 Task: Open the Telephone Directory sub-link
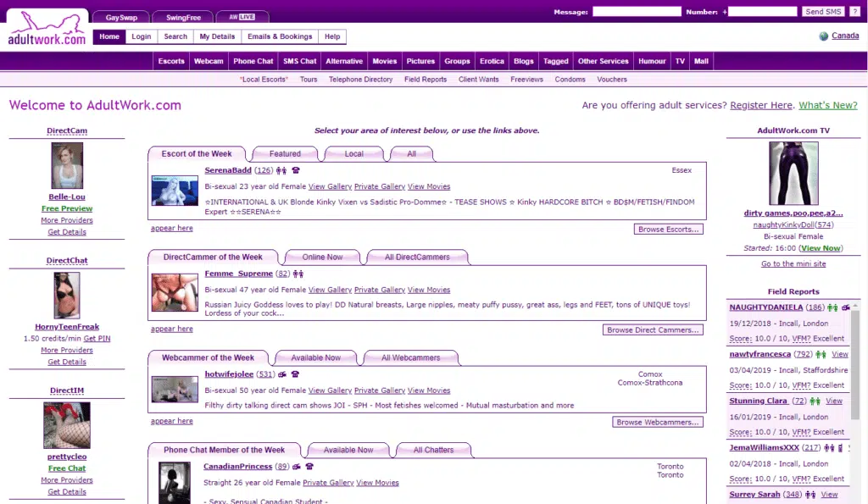tap(360, 80)
